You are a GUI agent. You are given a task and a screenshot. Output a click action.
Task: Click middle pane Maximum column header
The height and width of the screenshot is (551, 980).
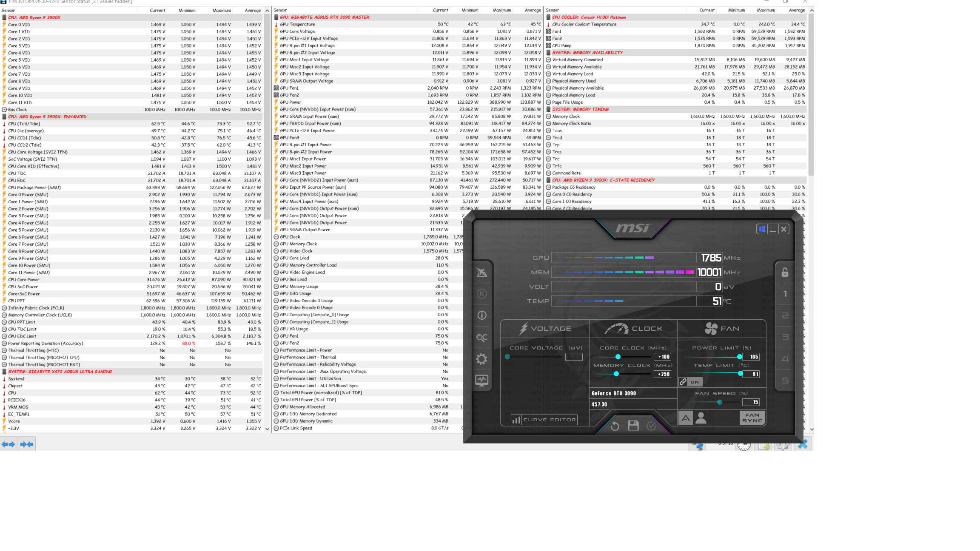[x=497, y=10]
